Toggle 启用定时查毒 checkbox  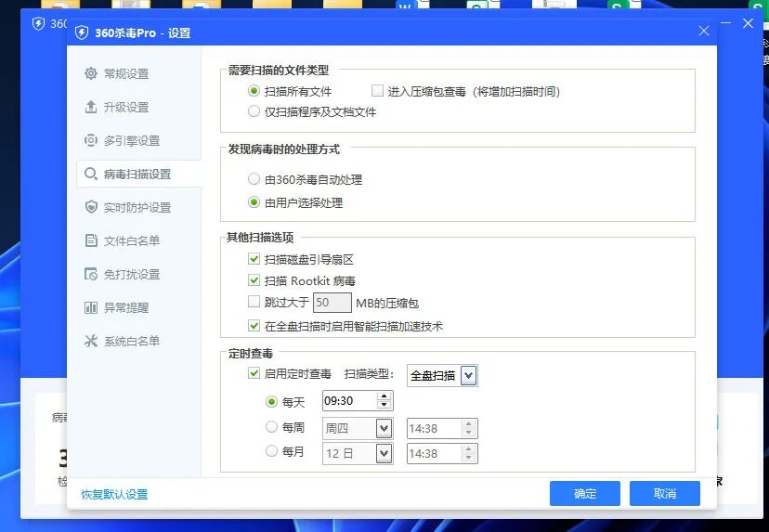(x=254, y=373)
